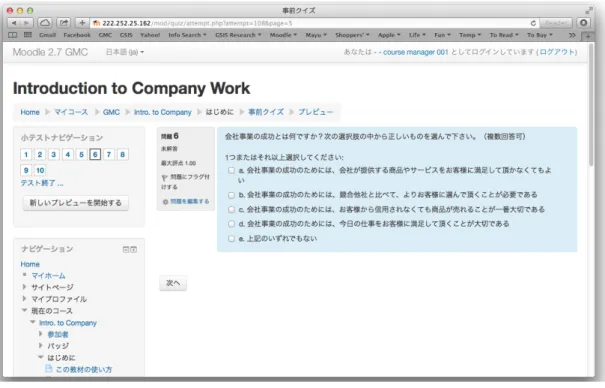Dock the navigation block icon
Viewport: 605px width, 388px height.
134,250
